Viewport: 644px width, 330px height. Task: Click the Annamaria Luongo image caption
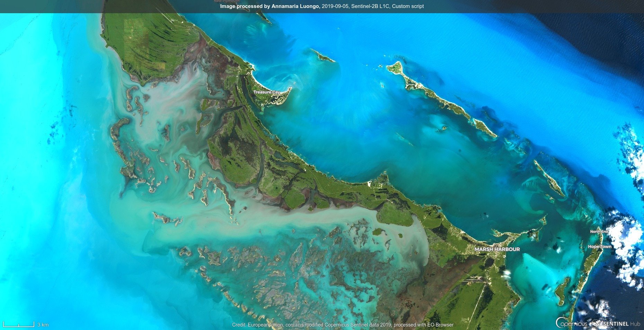click(x=322, y=6)
